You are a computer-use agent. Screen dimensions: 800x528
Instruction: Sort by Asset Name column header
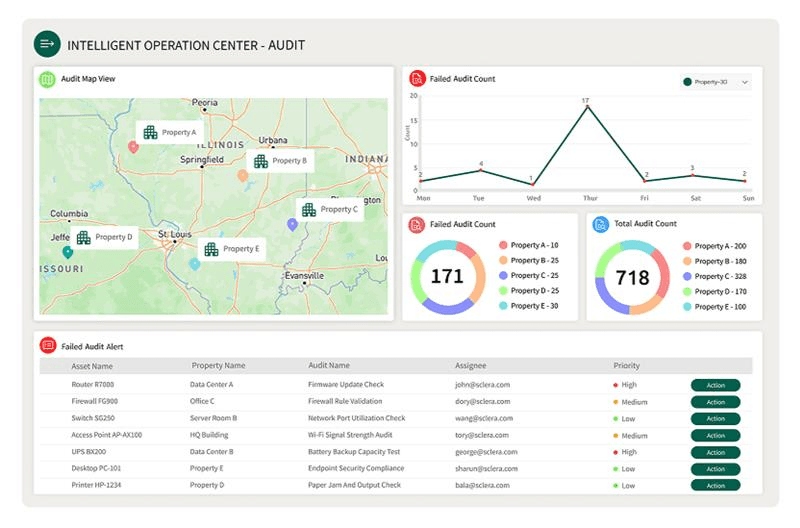pos(92,366)
